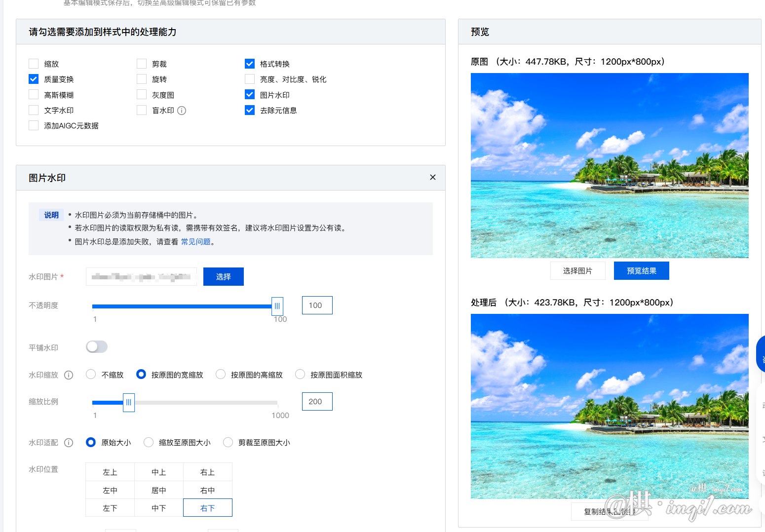Uncheck the 质量变换 checkbox
This screenshot has width=765, height=532.
click(x=34, y=79)
